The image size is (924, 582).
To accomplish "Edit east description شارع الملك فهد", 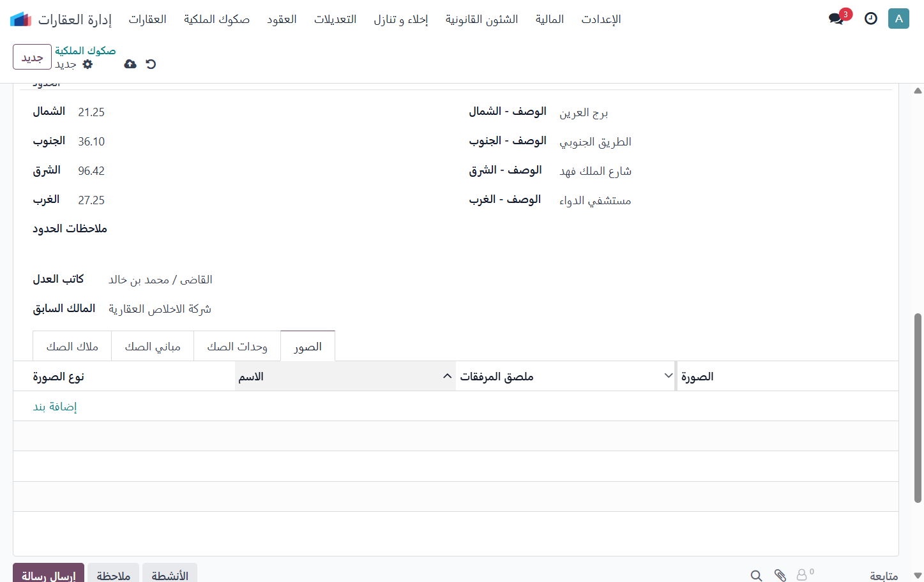I will coord(595,171).
